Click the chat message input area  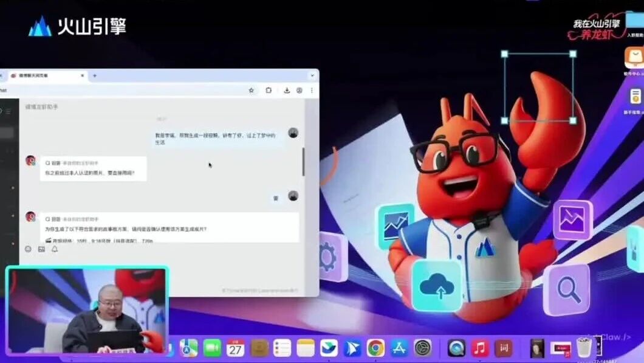point(162,271)
